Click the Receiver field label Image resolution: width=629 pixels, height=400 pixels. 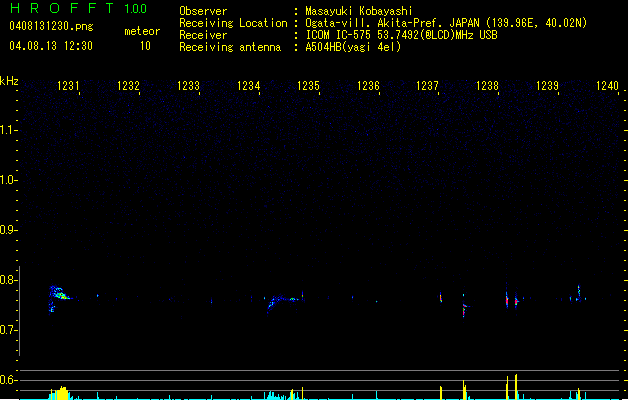click(203, 35)
